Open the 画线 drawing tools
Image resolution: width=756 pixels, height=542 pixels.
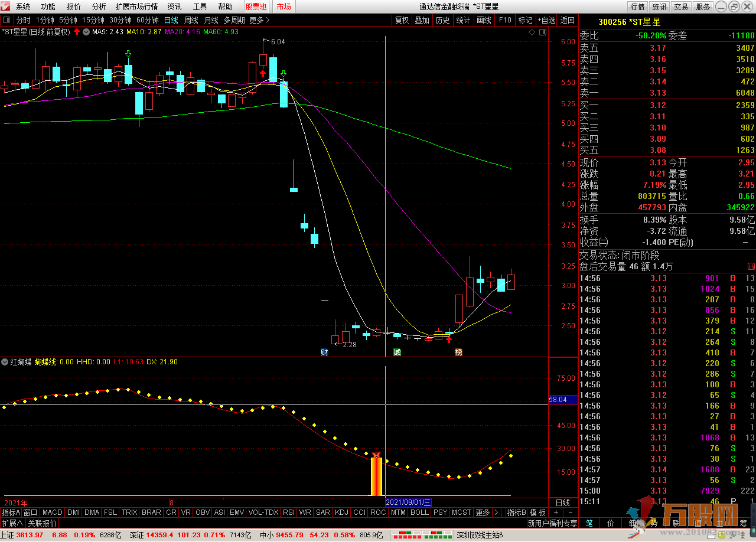coord(484,20)
